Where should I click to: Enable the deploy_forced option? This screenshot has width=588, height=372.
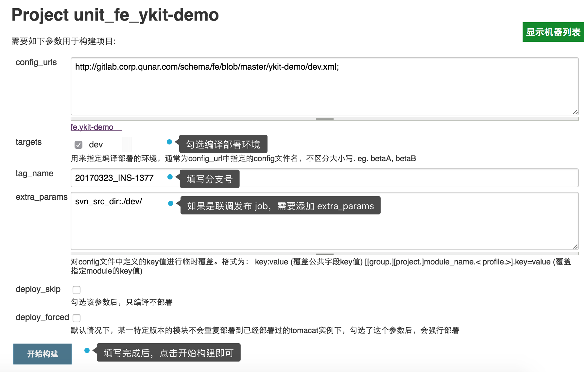pyautogui.click(x=76, y=317)
